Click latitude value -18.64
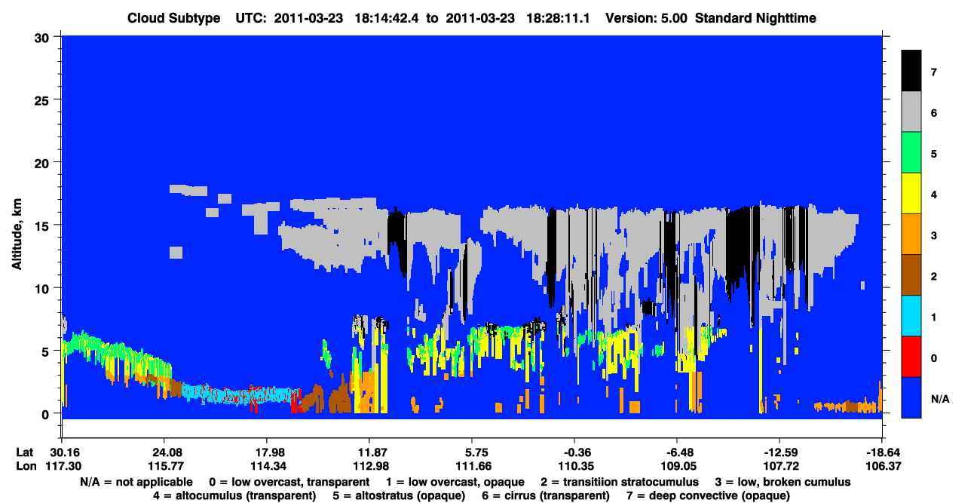980x503 pixels. tap(882, 452)
